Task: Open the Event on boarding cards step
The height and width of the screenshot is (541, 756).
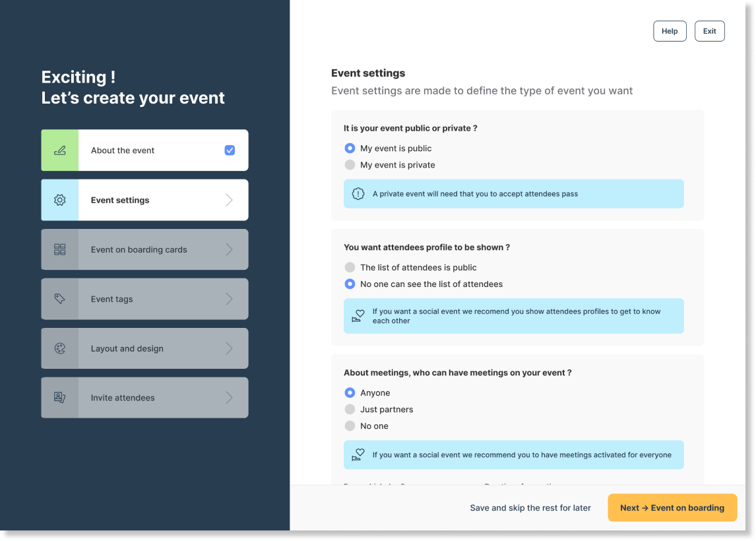Action: pyautogui.click(x=144, y=250)
